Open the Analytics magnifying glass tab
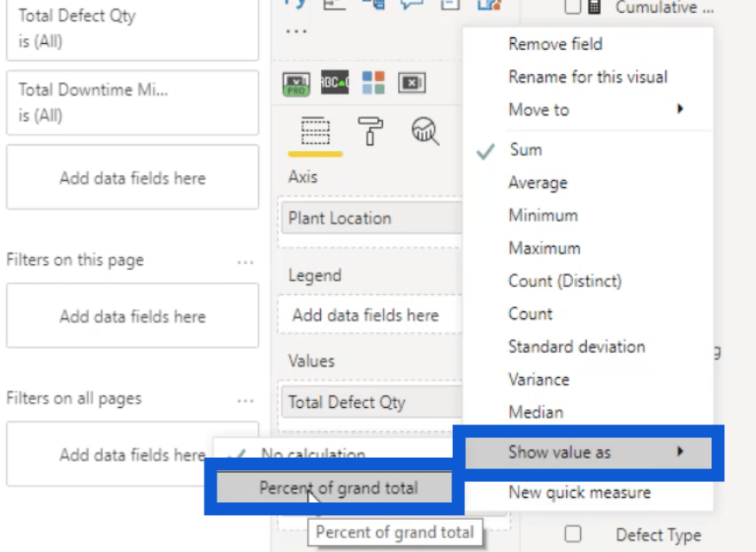Viewport: 756px width, 552px height. point(425,131)
